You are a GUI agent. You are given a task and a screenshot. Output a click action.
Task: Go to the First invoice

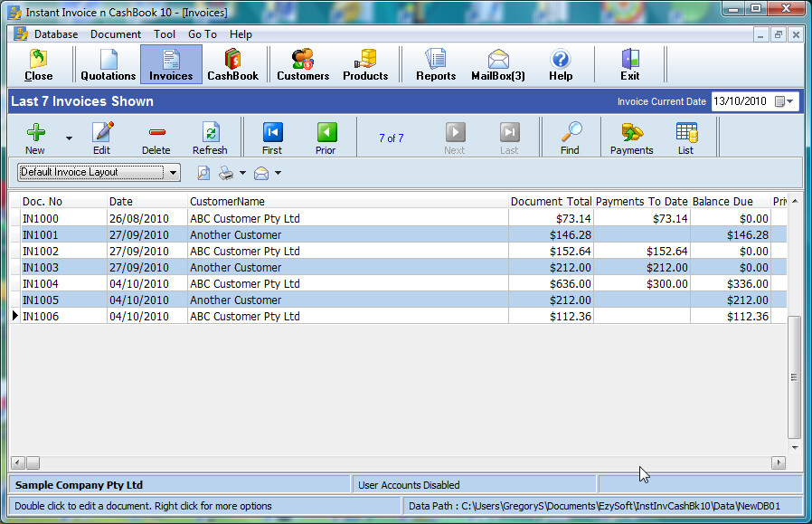[x=272, y=138]
